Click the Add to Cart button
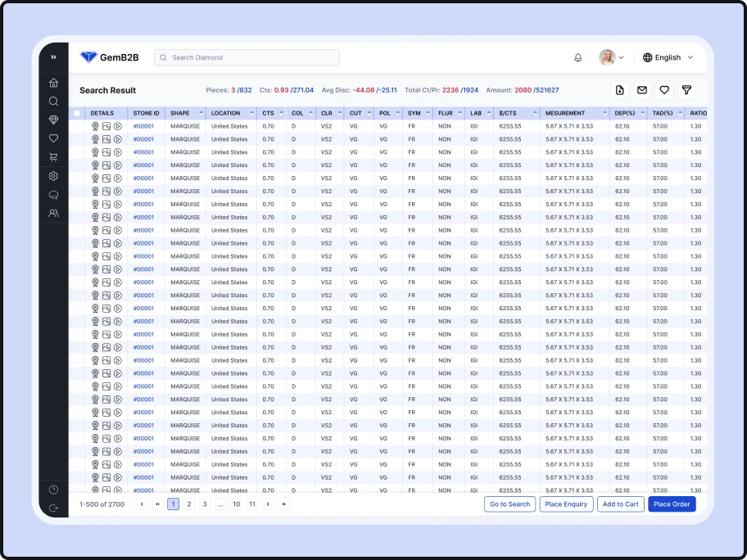Screen dimensions: 747x560 pos(620,504)
